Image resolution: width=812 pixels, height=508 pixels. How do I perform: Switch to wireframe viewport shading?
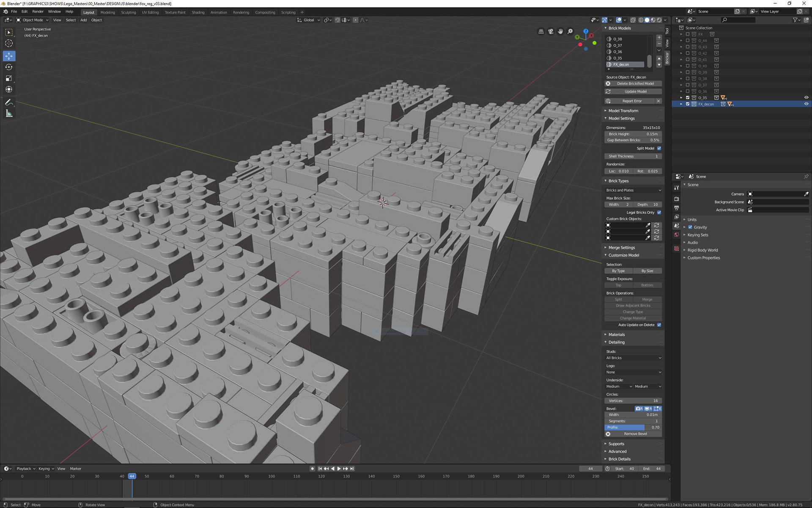[x=641, y=20]
